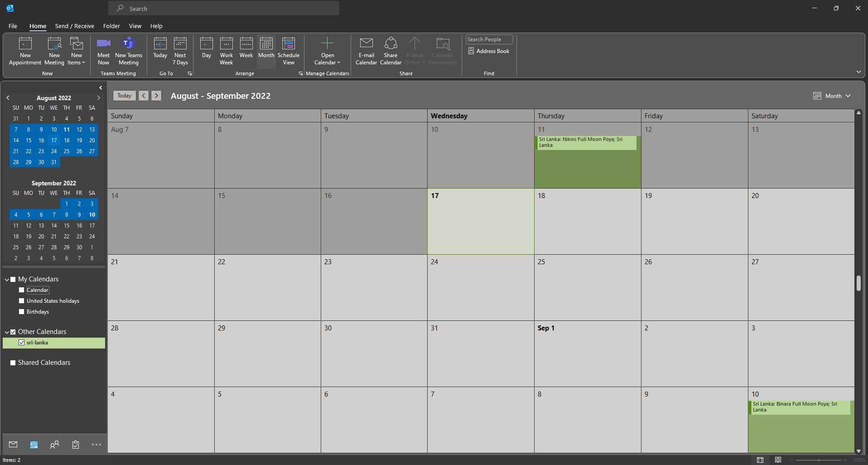
Task: Create a New Appointment
Action: click(25, 51)
